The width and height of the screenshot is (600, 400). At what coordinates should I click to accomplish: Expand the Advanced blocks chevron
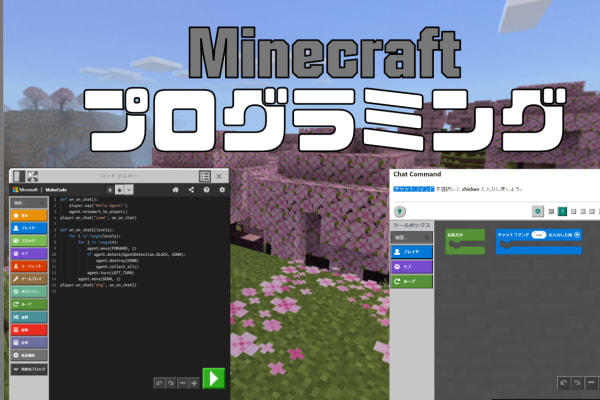pyautogui.click(x=29, y=369)
